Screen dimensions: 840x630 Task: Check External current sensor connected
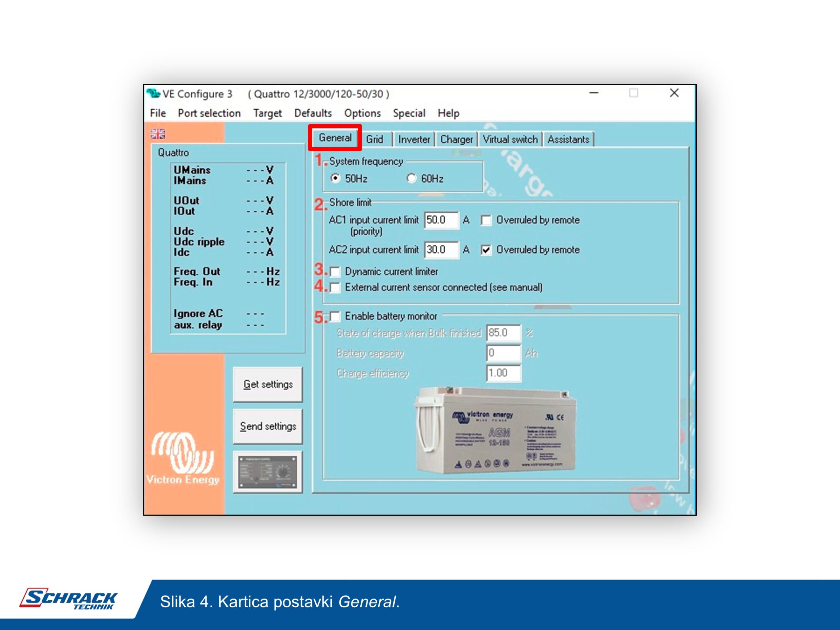tap(335, 287)
